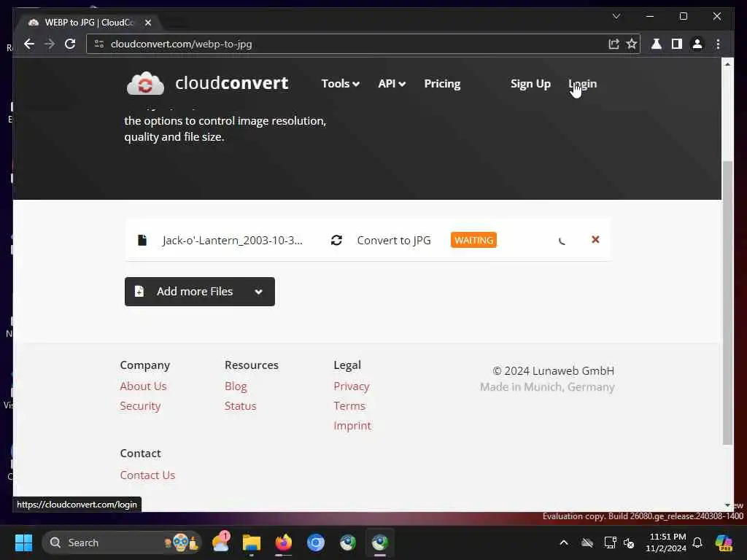Image resolution: width=747 pixels, height=560 pixels.
Task: Open the Contact Us link
Action: [x=147, y=475]
